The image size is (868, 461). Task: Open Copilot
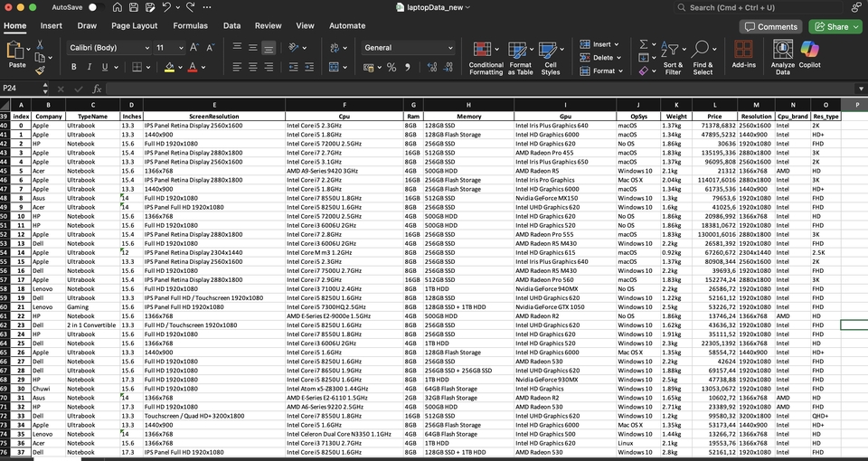tap(809, 54)
